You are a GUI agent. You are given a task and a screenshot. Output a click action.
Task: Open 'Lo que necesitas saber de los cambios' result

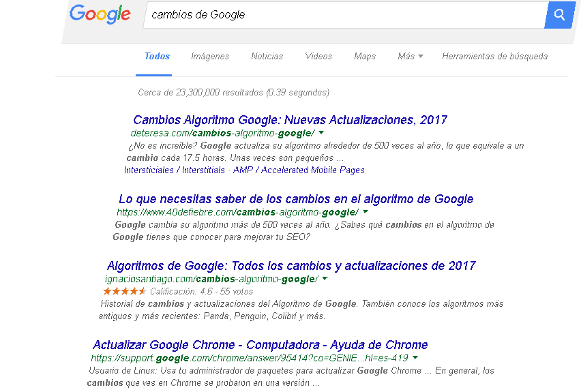(296, 199)
